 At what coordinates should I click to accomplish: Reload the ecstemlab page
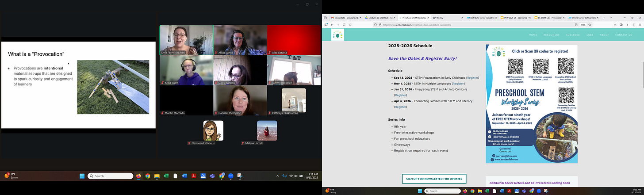pos(344,25)
